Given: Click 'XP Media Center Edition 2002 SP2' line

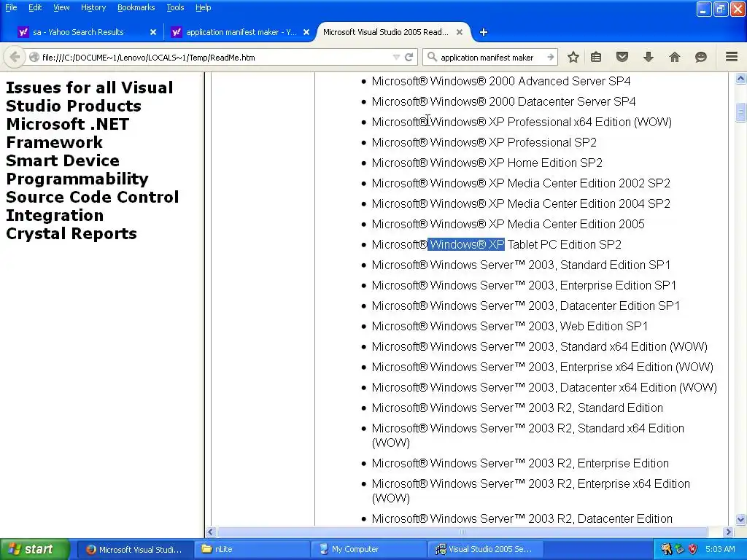Looking at the screenshot, I should [521, 183].
